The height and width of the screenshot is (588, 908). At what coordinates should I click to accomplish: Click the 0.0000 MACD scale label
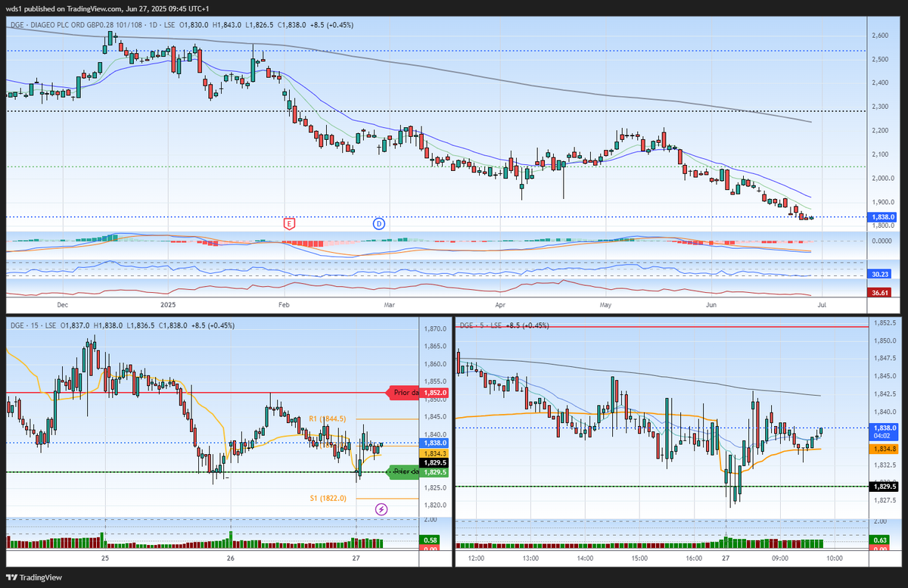pyautogui.click(x=882, y=241)
